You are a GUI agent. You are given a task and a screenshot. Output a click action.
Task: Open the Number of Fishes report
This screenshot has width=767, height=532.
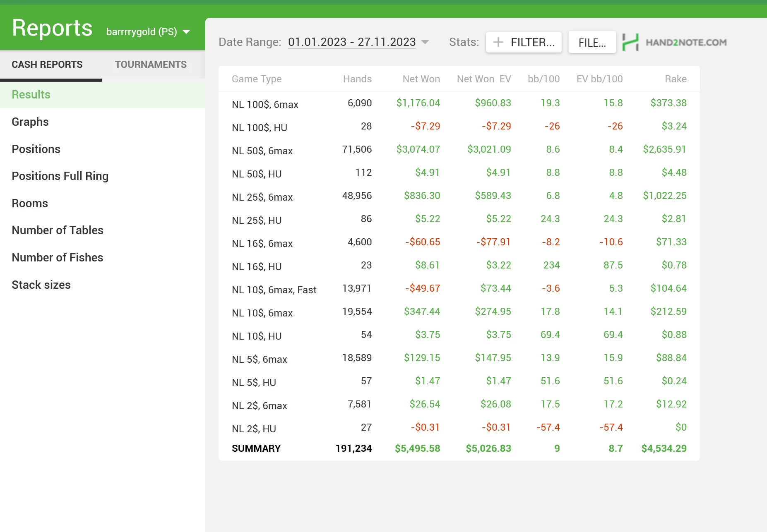pyautogui.click(x=103, y=257)
